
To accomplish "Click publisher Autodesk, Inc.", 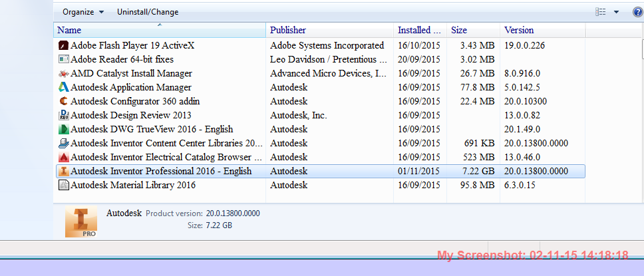I will [x=299, y=116].
